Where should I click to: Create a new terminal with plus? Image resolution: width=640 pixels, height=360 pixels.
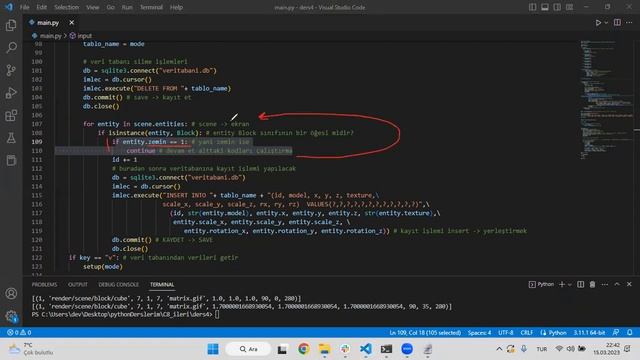coord(562,284)
